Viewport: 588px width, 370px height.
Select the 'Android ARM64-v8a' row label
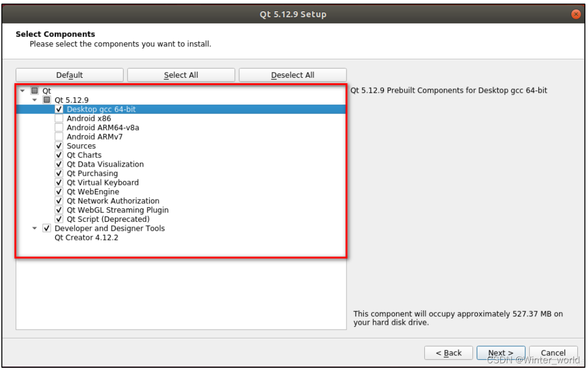pos(103,127)
